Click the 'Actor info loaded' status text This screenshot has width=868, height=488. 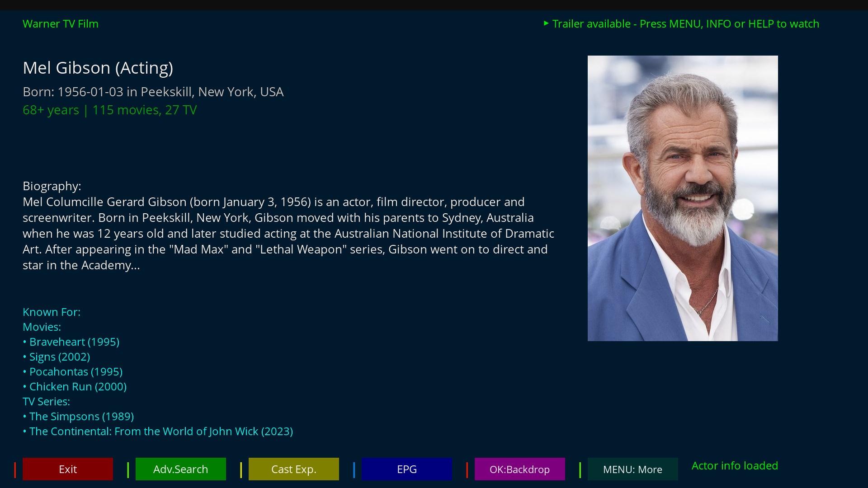point(735,466)
